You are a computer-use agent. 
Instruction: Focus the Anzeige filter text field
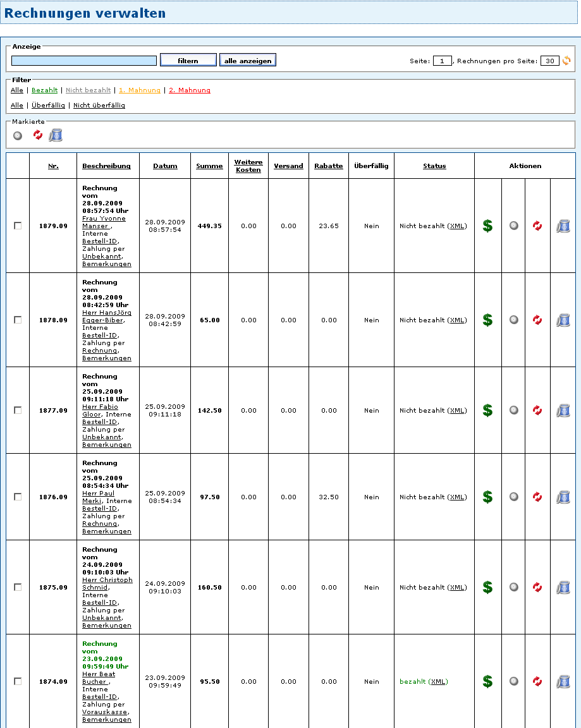[84, 61]
